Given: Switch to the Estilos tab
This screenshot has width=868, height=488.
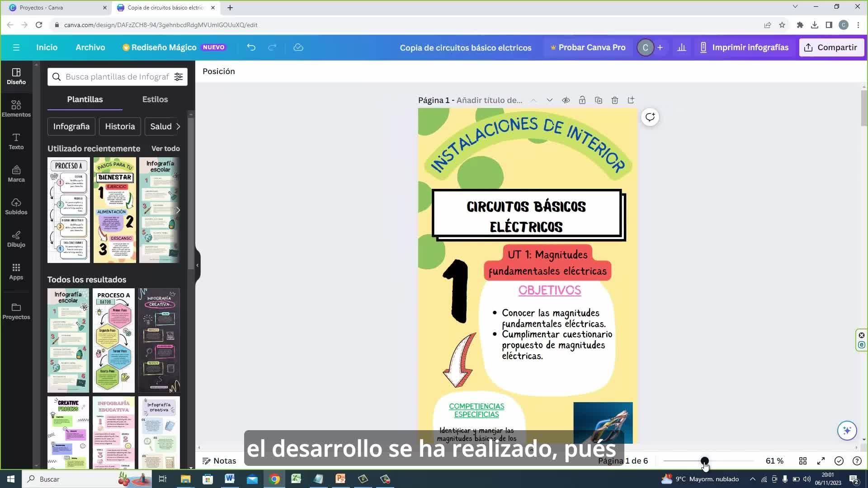Looking at the screenshot, I should (x=155, y=99).
